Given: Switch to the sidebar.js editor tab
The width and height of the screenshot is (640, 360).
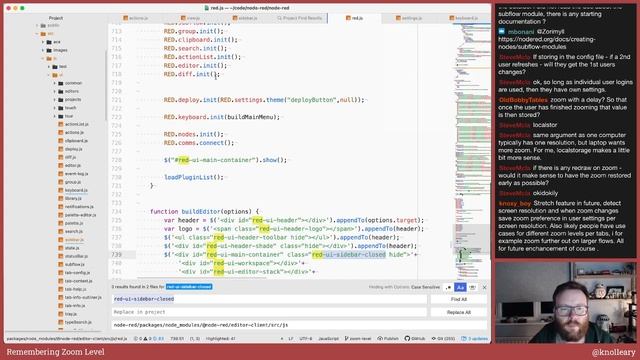Looking at the screenshot, I should [x=245, y=18].
